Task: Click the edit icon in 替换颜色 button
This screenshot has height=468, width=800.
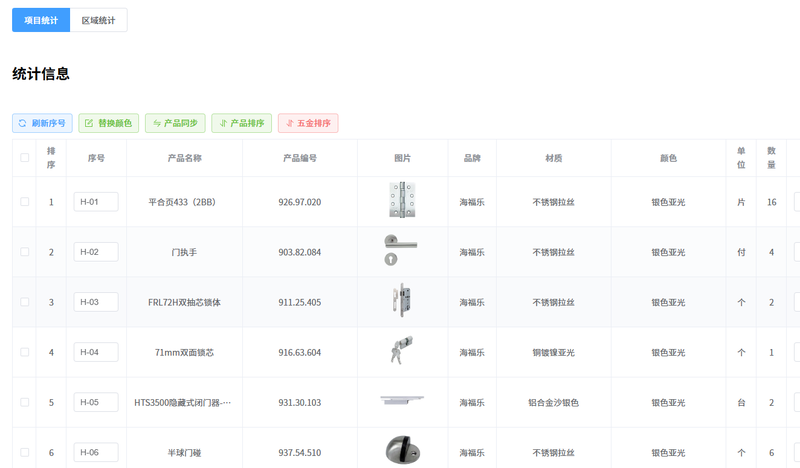Action: tap(89, 123)
